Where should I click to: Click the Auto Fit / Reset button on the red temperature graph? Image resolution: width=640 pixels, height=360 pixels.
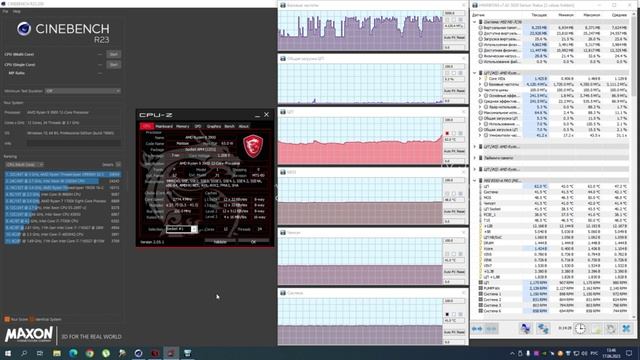point(454,151)
